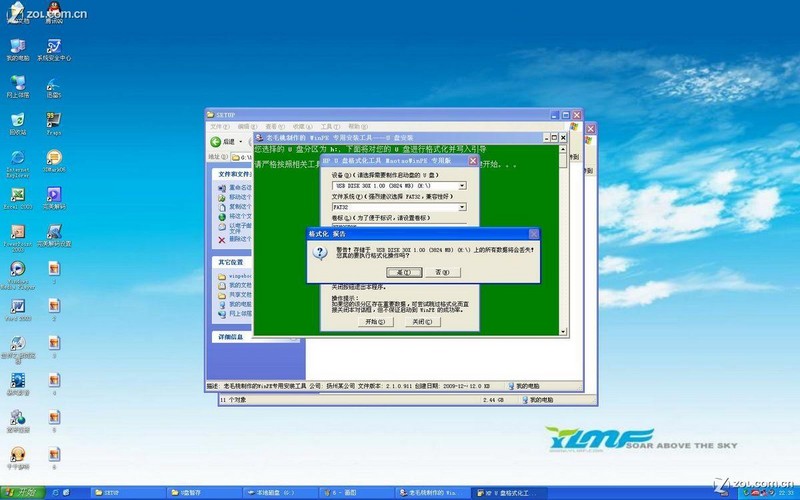Open the 文件系统 FAT32 dropdown
Screen dimensions: 800x500
(462, 207)
